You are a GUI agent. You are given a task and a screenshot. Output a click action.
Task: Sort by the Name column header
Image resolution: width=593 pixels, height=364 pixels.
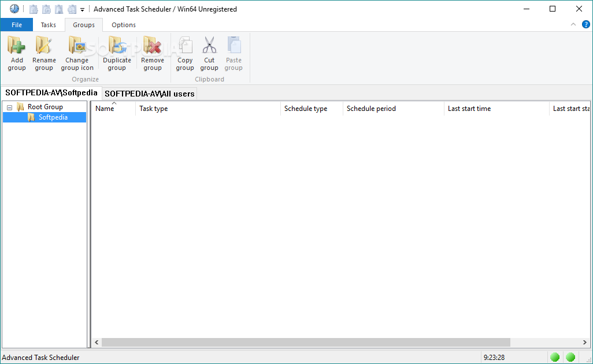(113, 109)
